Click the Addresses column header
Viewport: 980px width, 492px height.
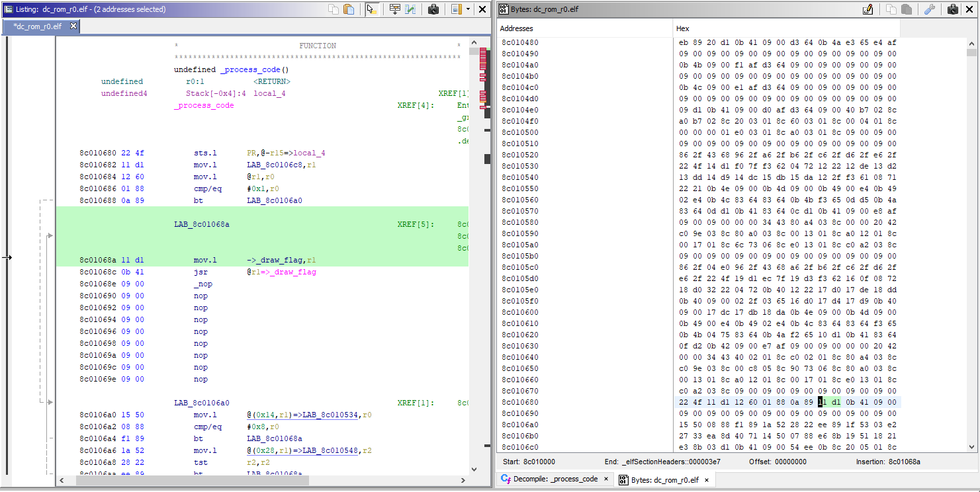(585, 28)
